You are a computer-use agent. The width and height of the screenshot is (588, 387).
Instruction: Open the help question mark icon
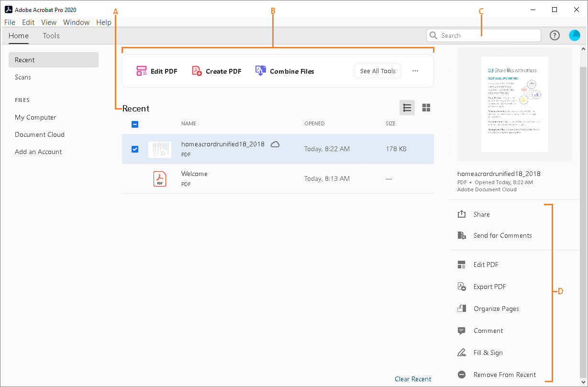[554, 35]
